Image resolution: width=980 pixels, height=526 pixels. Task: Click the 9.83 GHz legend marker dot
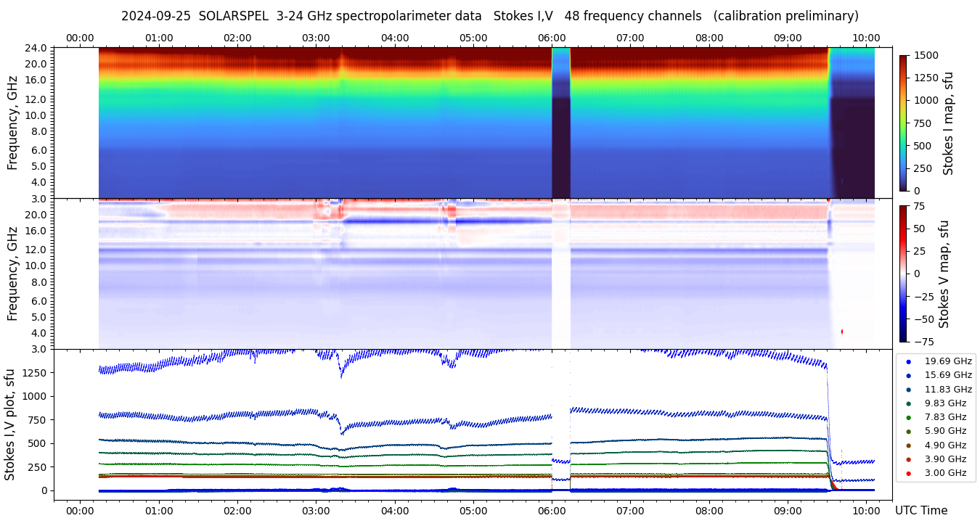(x=908, y=403)
